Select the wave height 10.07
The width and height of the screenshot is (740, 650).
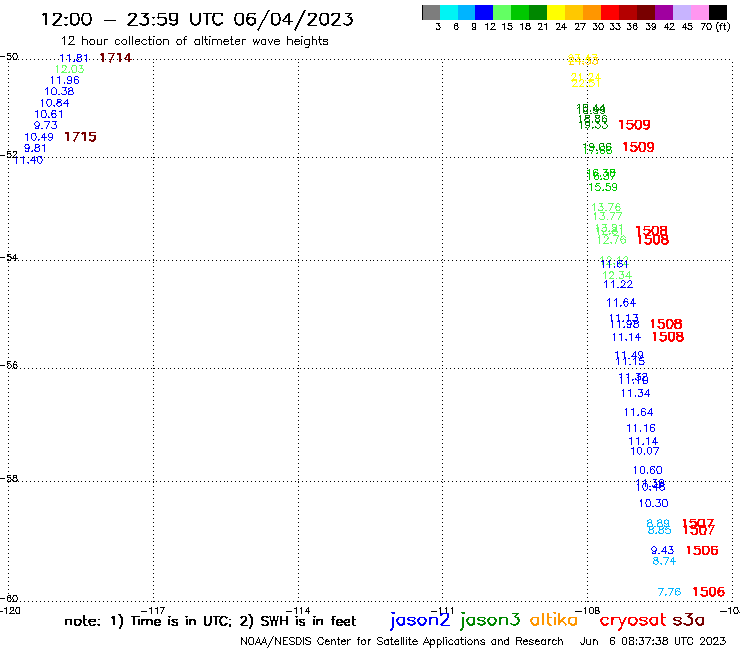pyautogui.click(x=645, y=451)
